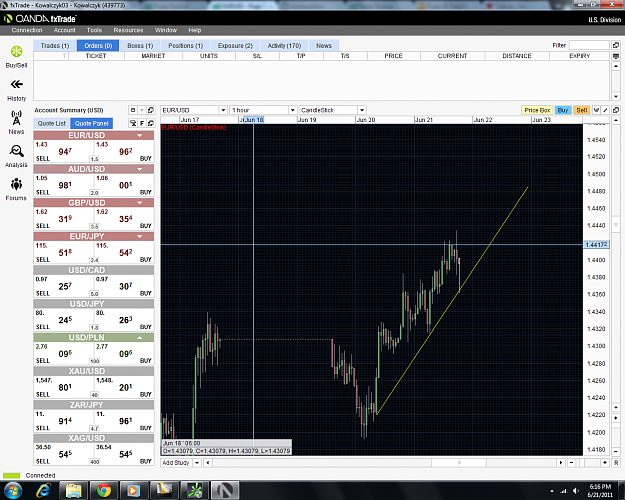Click the chart checkmark tool icon

[597, 110]
